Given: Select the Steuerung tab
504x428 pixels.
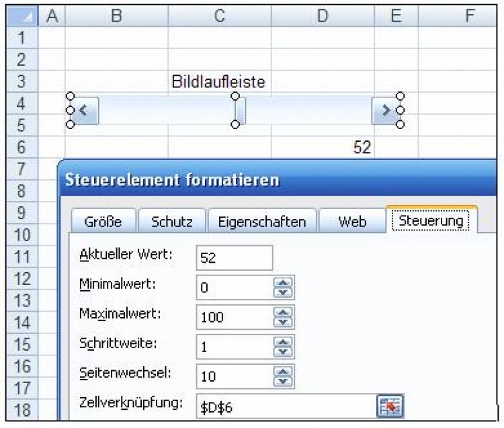Looking at the screenshot, I should 430,221.
